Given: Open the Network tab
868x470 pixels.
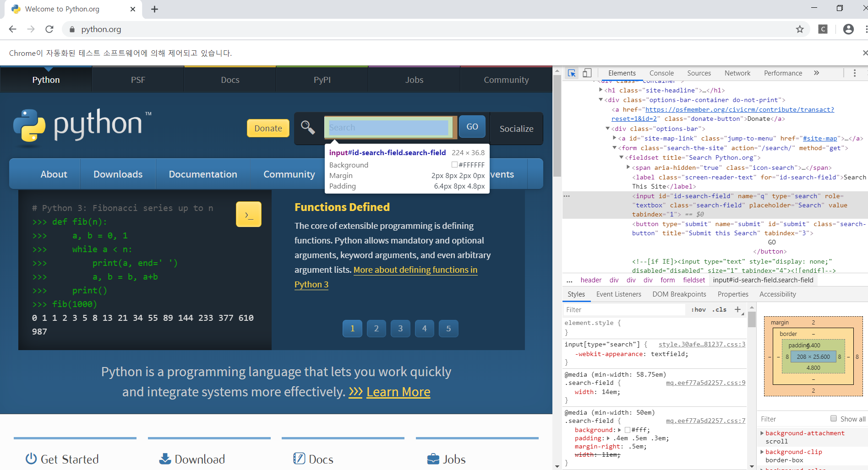Looking at the screenshot, I should [x=737, y=73].
